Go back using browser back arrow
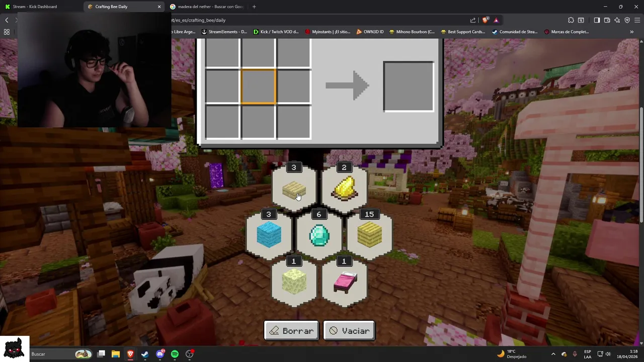Image resolution: width=644 pixels, height=362 pixels. click(7, 20)
